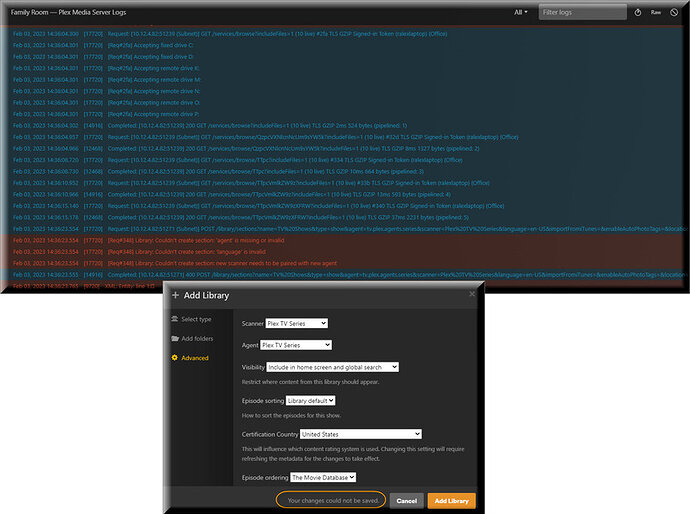
Task: Select log line 'Accepting remote drive K:'
Action: pos(345,68)
